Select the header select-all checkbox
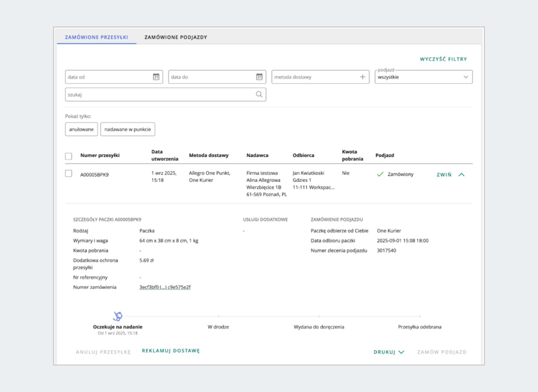Viewport: 538px width, 392px height. 69,156
